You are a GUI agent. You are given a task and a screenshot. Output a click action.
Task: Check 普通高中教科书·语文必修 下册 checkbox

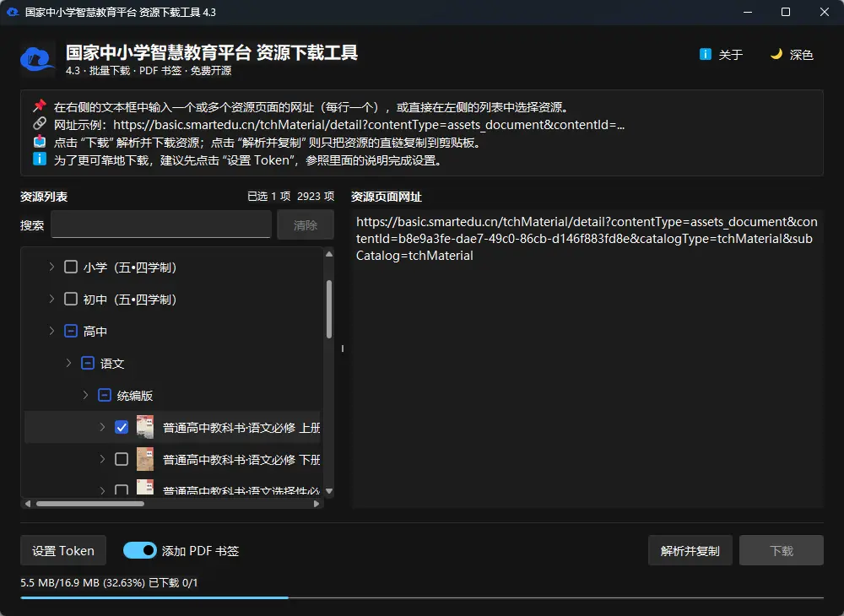pos(122,459)
